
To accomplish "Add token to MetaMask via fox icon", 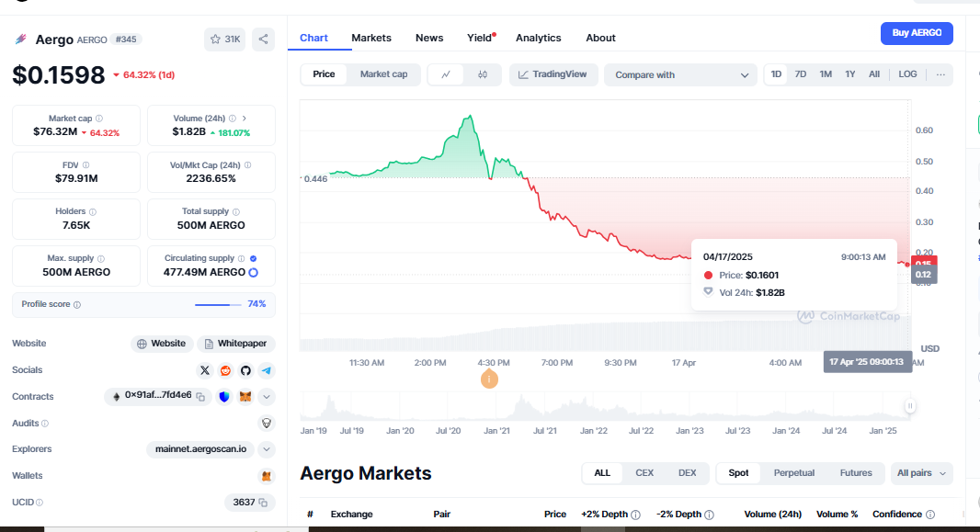I will [x=245, y=397].
